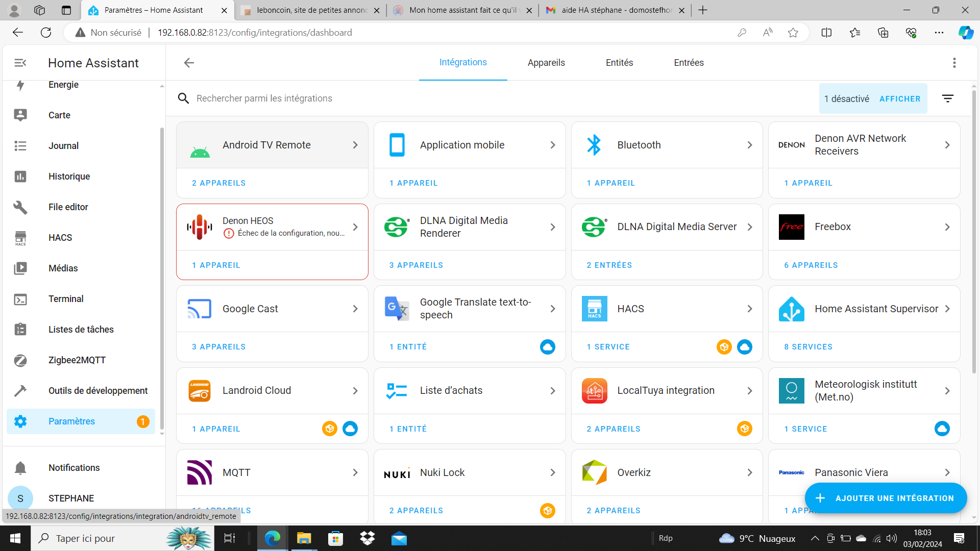
Task: Expand the DLNA Digital Media Server card
Action: [750, 227]
